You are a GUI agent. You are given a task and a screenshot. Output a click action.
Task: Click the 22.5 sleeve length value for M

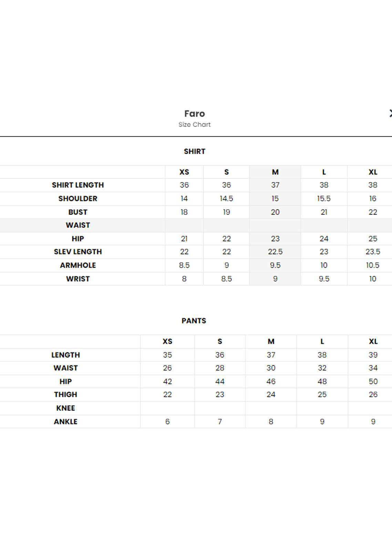point(275,252)
